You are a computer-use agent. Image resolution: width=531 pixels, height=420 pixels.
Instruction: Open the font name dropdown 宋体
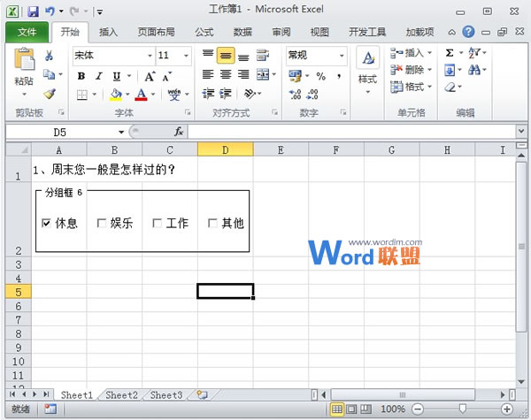coord(149,55)
